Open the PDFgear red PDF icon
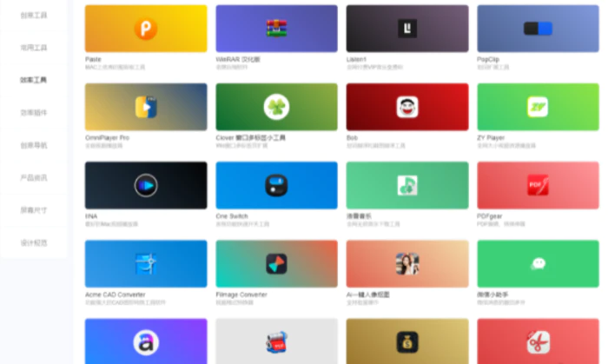608x364 pixels. 538,185
